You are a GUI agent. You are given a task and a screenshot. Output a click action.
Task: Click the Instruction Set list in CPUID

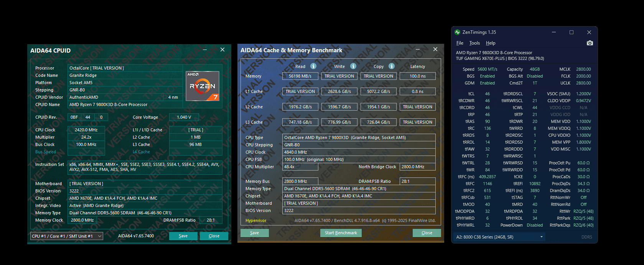tap(145, 167)
